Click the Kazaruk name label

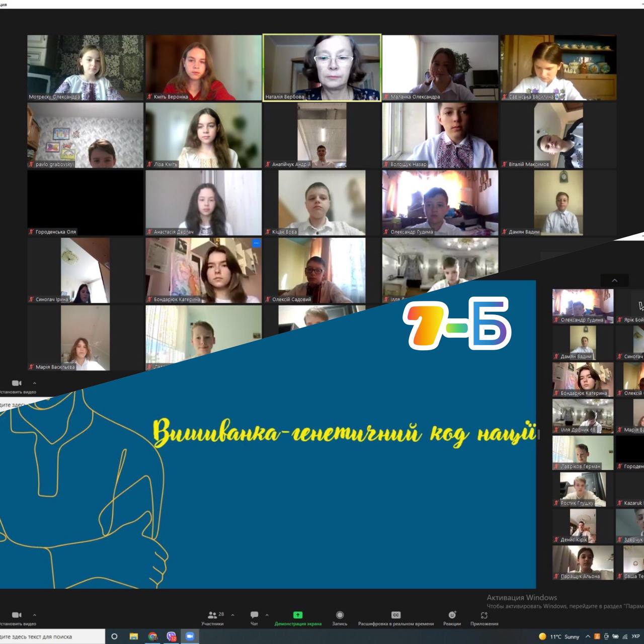[x=633, y=503]
